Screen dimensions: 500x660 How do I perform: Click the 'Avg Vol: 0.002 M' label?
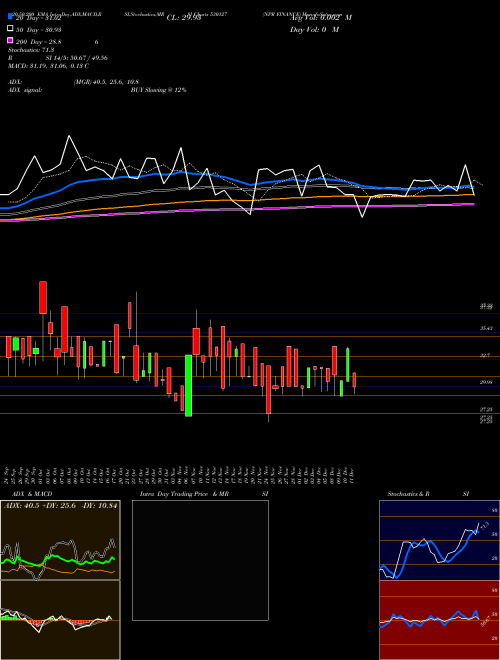pos(321,18)
